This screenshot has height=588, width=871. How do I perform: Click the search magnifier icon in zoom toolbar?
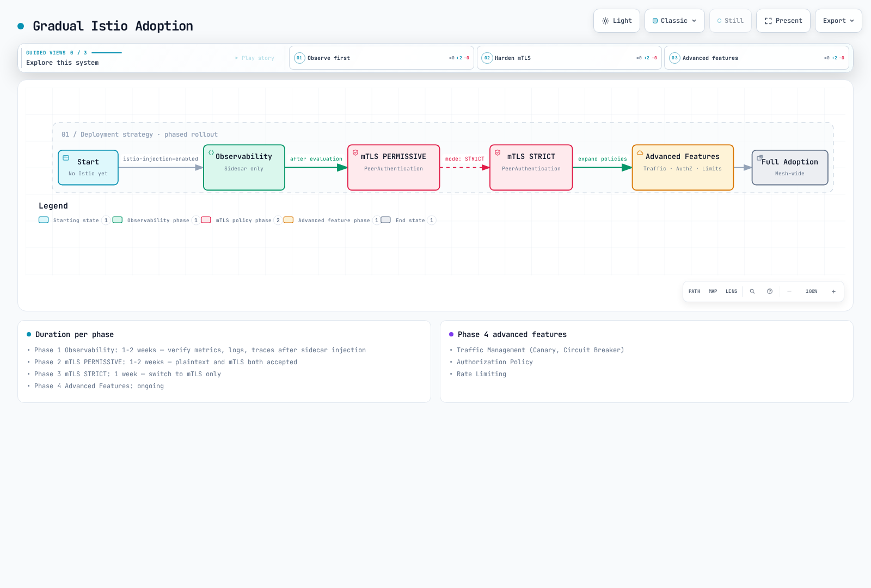[x=752, y=291]
